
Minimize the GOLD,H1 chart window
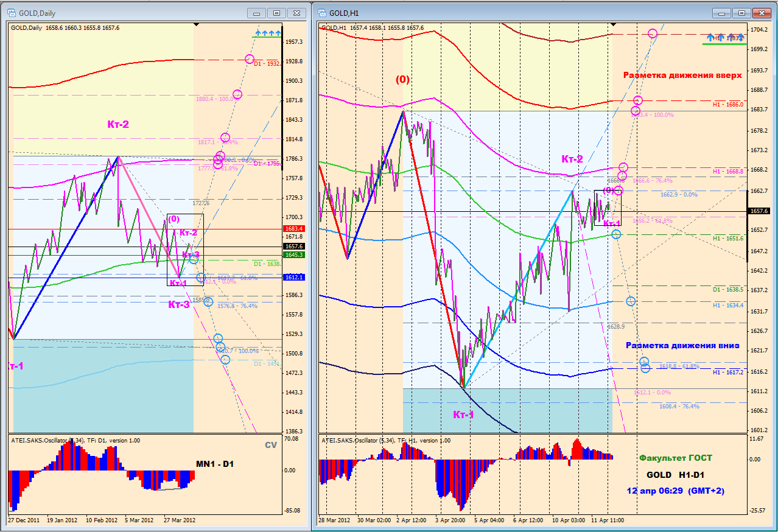tap(724, 12)
